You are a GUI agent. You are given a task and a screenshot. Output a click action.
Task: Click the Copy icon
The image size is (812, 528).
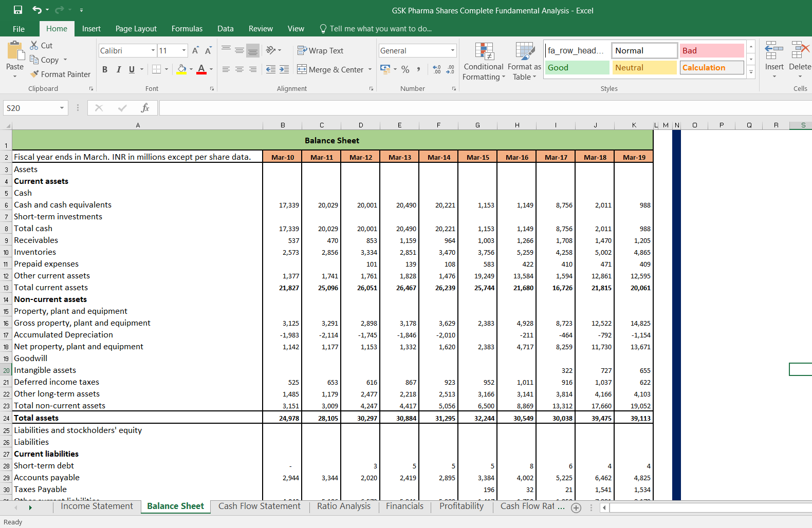coord(34,60)
